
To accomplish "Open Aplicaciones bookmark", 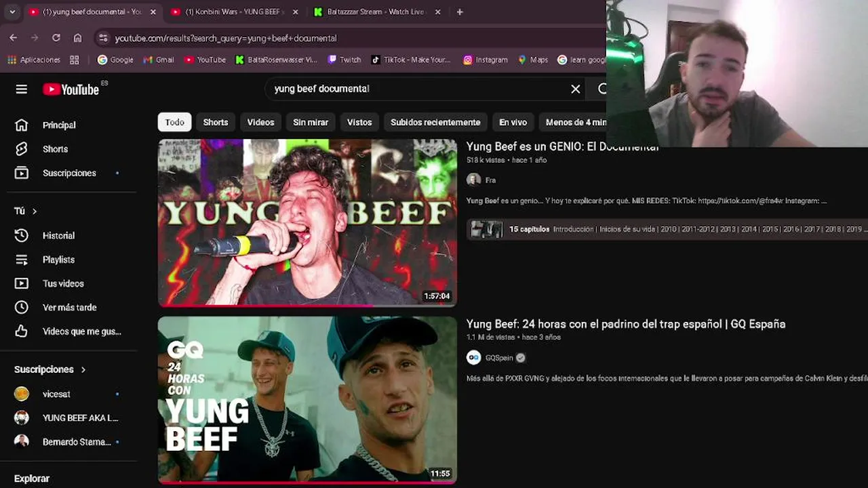I will click(x=34, y=60).
